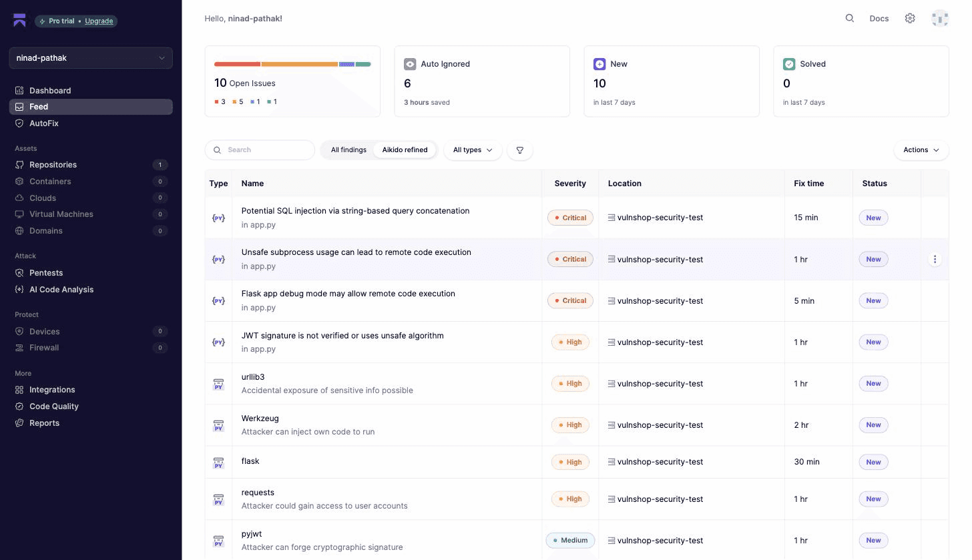This screenshot has height=560, width=972.
Task: Click the 30 min fix time value
Action: pos(806,462)
